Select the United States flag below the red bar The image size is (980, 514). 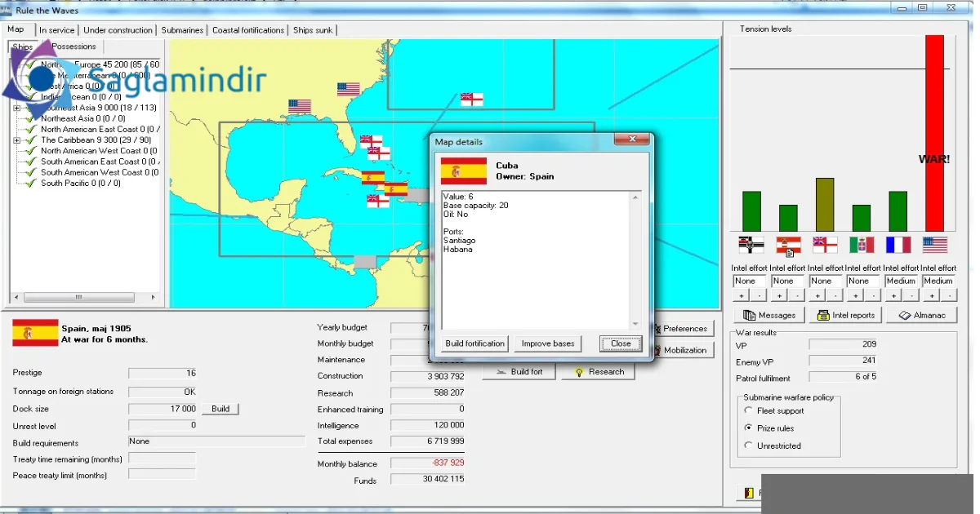coord(934,245)
